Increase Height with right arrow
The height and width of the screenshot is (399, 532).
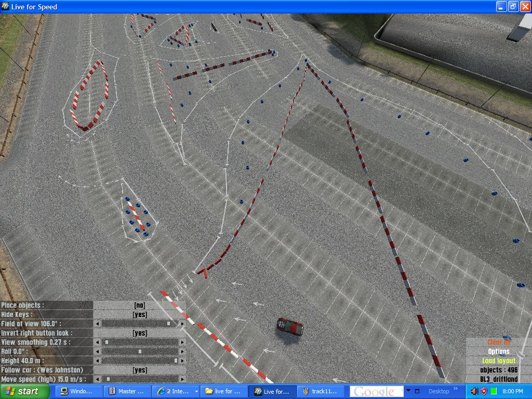182,361
